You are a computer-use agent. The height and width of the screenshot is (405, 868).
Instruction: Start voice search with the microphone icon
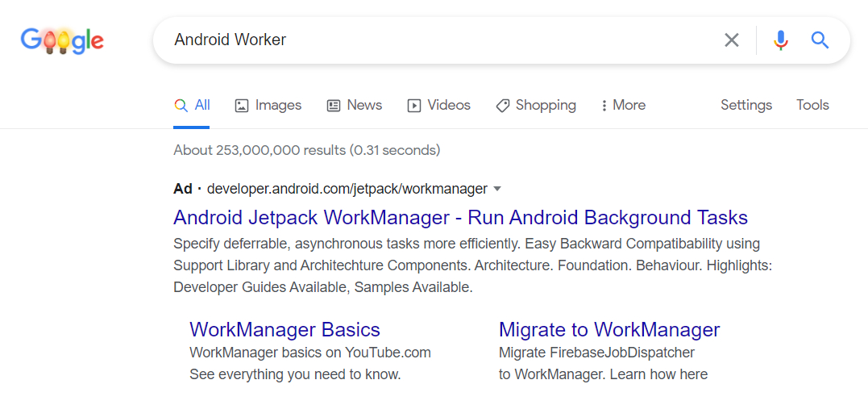click(x=780, y=40)
